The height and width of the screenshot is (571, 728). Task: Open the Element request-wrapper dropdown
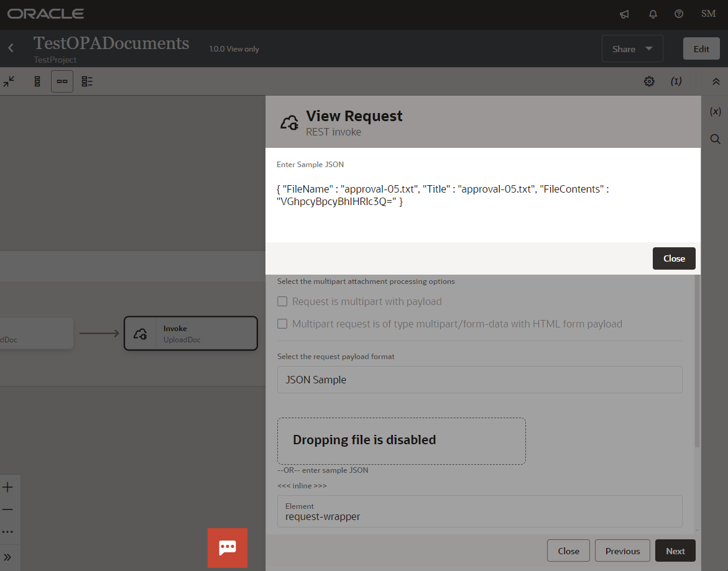point(480,511)
